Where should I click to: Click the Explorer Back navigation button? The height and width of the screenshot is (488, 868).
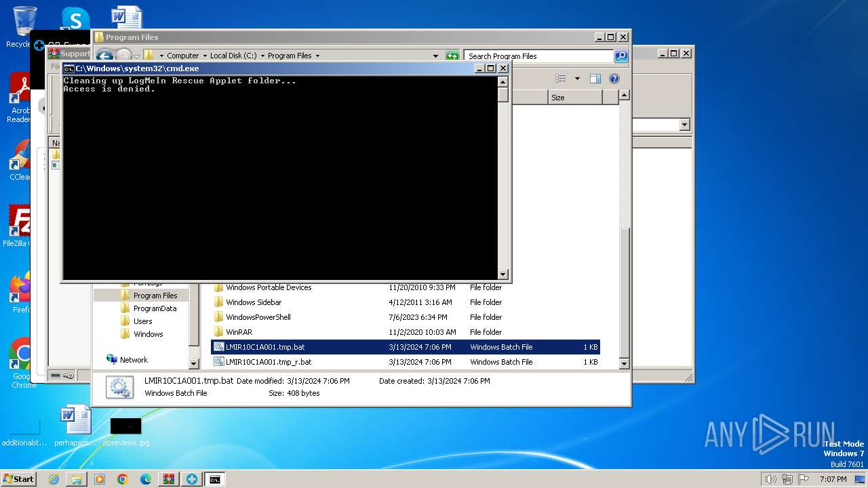[104, 56]
